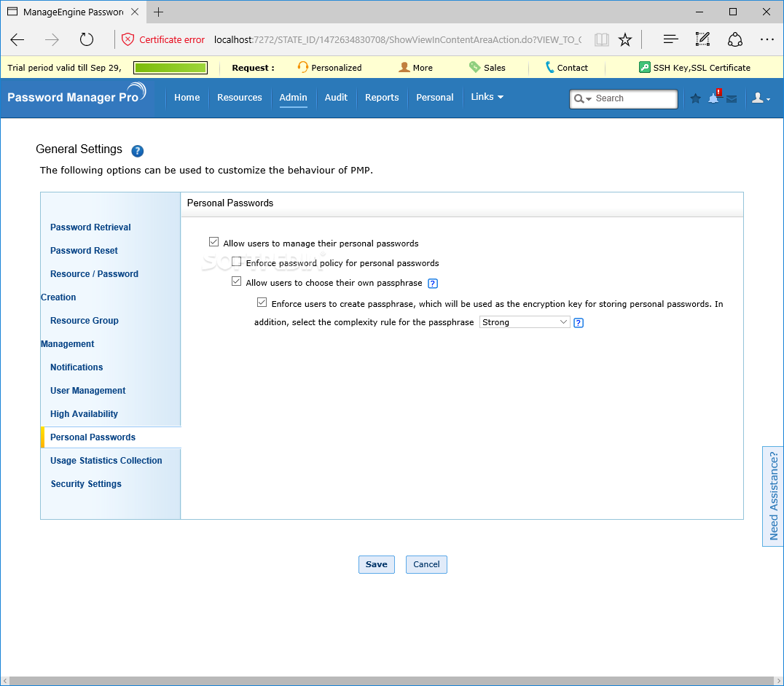Click the Save button

377,564
